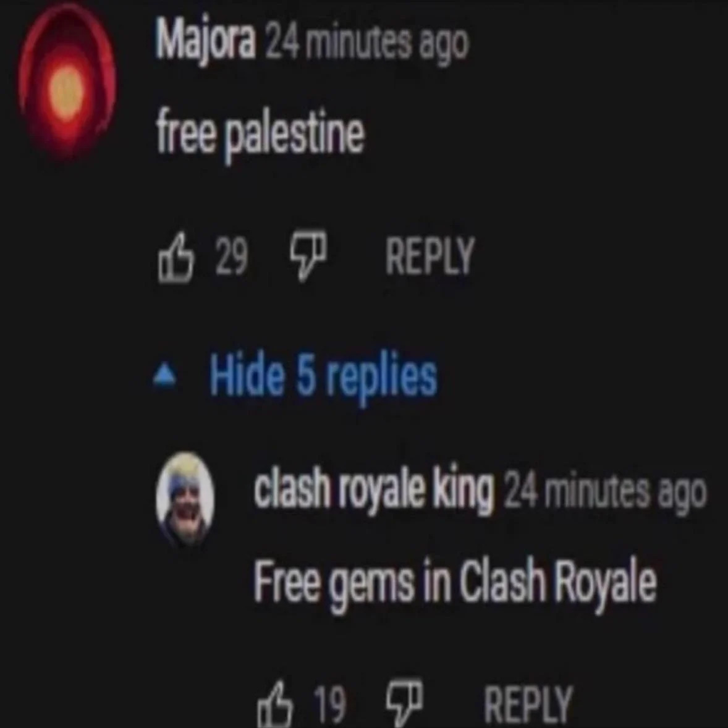
Task: Open Majora's red circular avatar
Action: point(67,82)
